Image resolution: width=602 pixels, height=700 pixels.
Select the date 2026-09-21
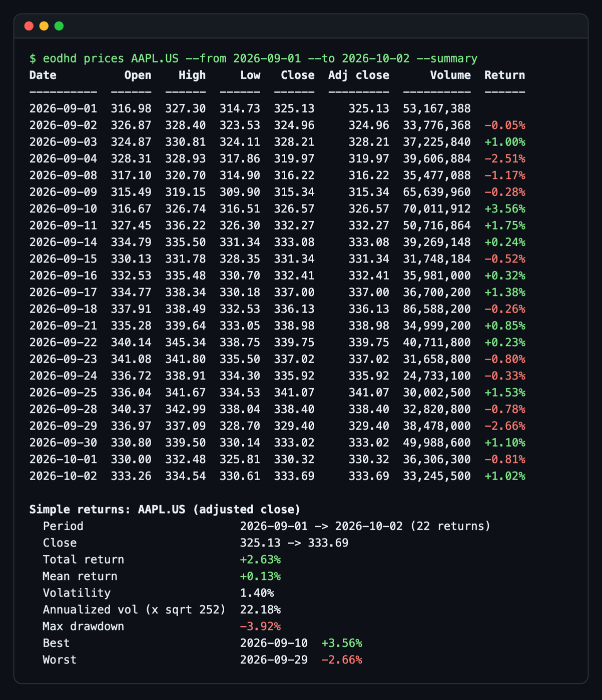tap(64, 325)
